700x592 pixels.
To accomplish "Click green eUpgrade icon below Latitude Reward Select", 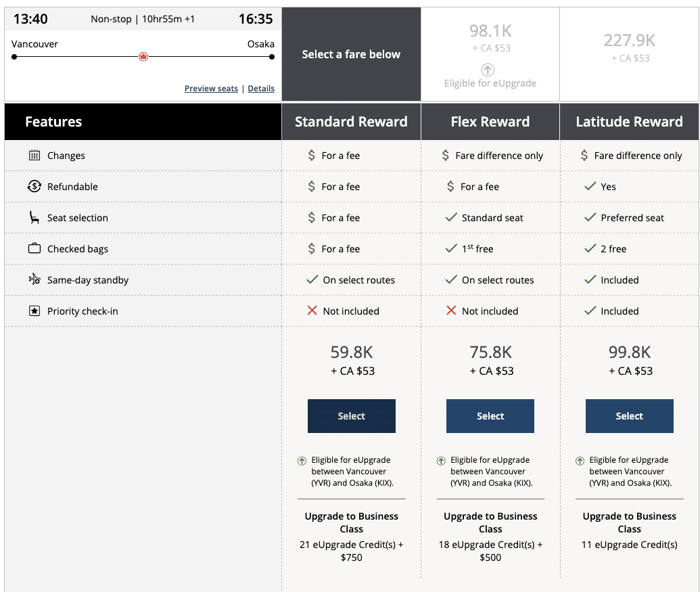I will pyautogui.click(x=580, y=461).
